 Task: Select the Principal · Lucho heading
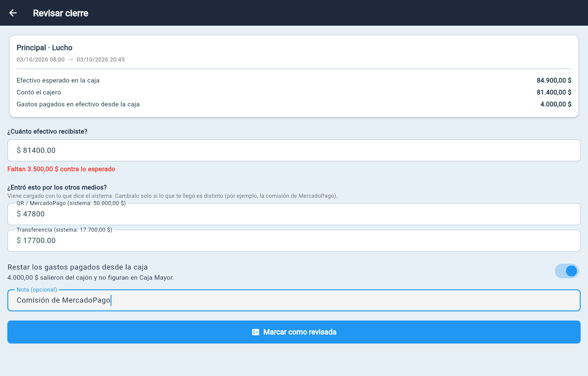[45, 48]
